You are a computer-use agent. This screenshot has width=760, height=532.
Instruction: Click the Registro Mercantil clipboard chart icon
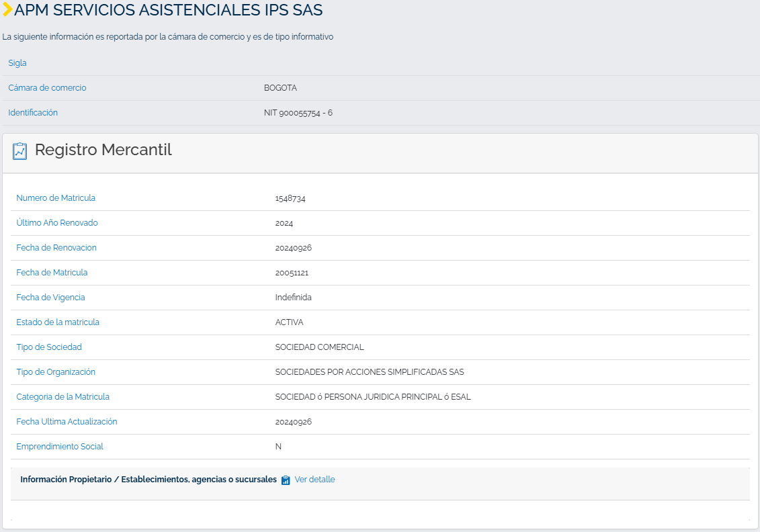[20, 151]
